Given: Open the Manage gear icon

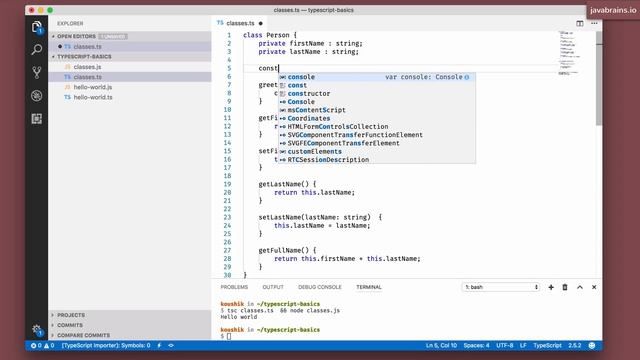Looking at the screenshot, I should click(x=36, y=329).
